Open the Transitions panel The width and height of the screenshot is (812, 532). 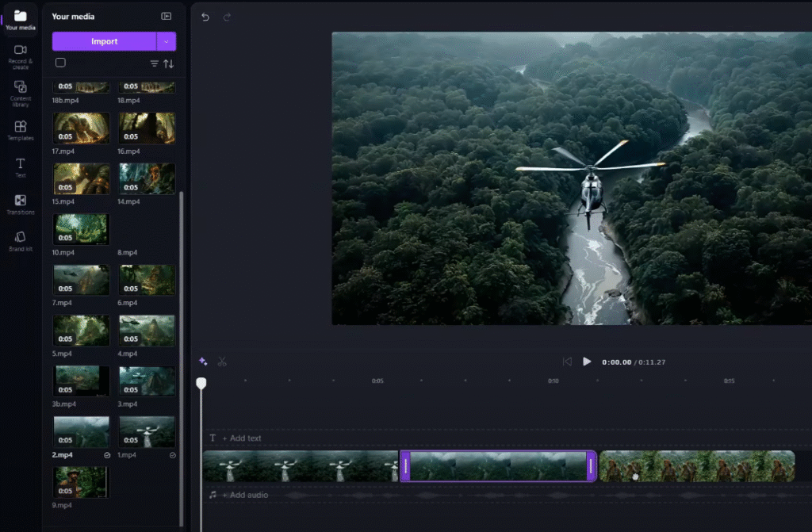[x=20, y=205]
